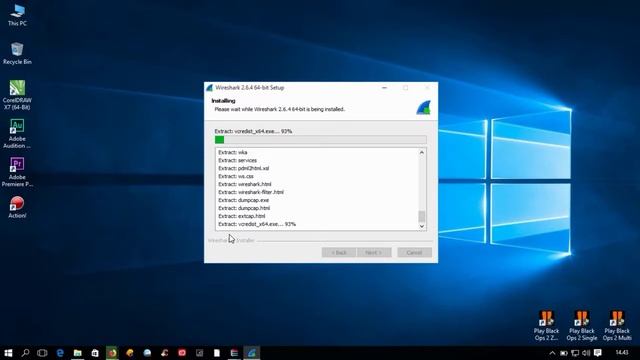Open the Action! recorder shortcut
Viewport: 640px width, 360px height.
point(17,207)
